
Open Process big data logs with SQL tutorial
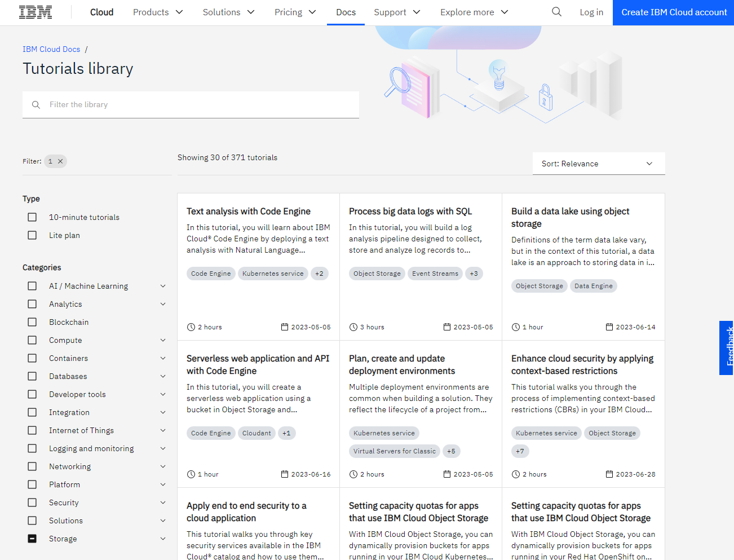pyautogui.click(x=410, y=211)
